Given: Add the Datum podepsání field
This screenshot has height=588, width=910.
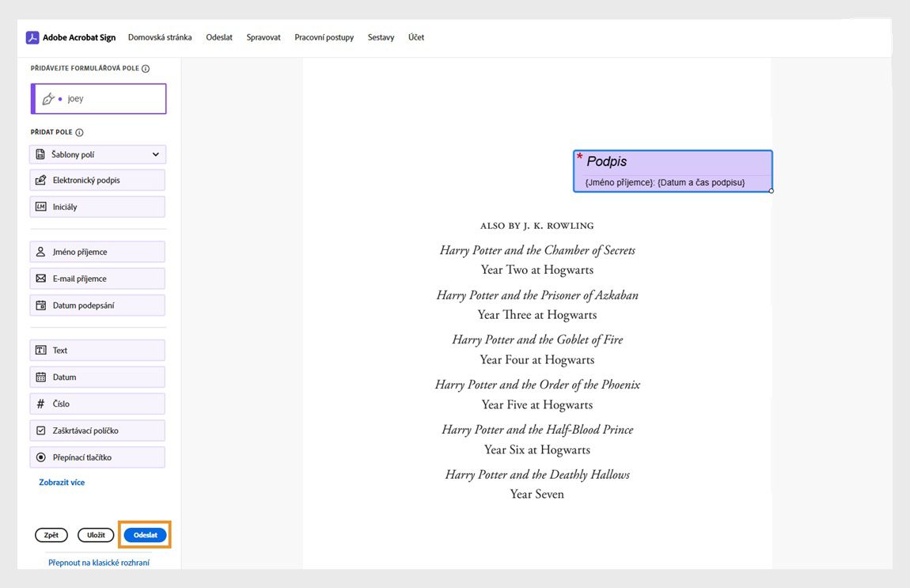Looking at the screenshot, I should coord(97,305).
